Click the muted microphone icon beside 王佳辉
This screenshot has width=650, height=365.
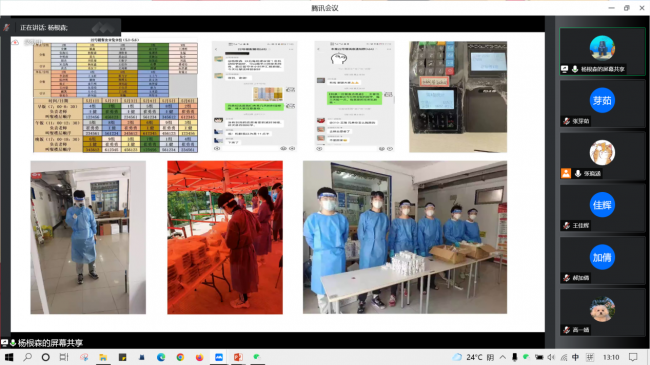(x=566, y=226)
